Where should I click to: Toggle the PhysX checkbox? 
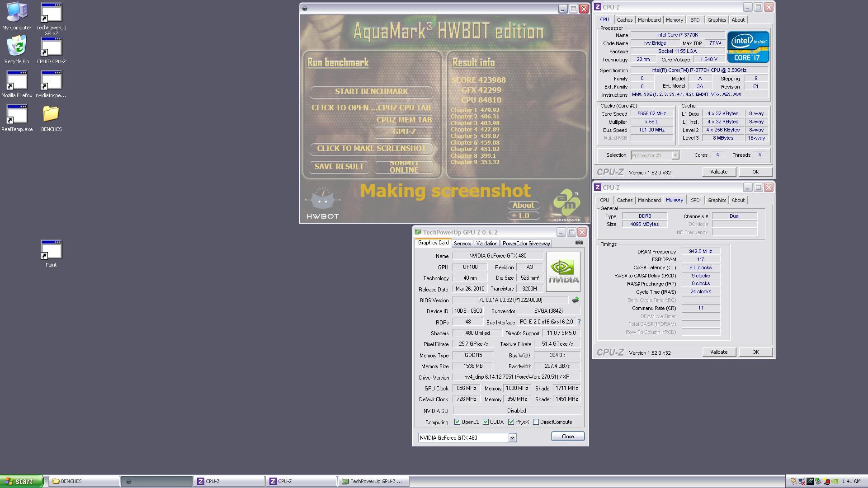511,422
